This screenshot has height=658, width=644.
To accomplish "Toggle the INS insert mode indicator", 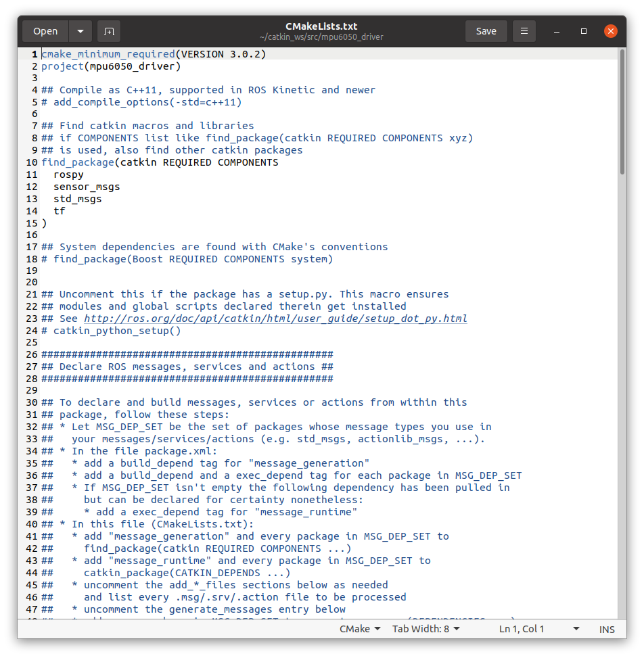I will pyautogui.click(x=607, y=629).
